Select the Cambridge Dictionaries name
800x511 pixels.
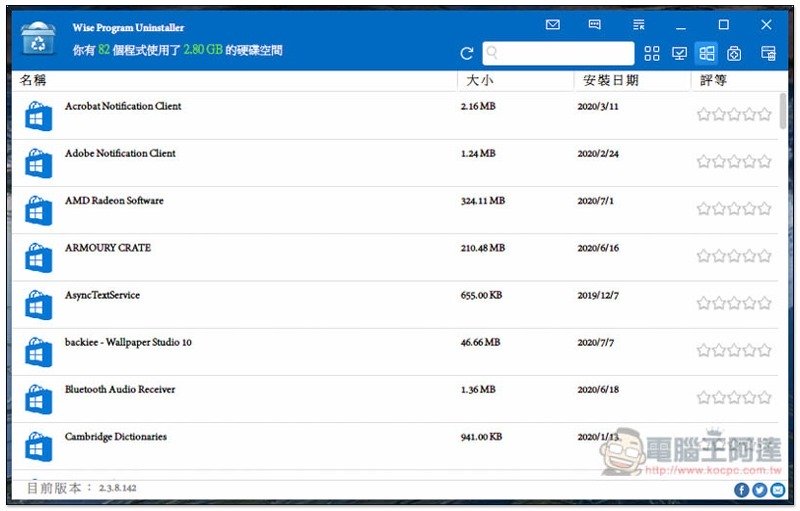116,437
